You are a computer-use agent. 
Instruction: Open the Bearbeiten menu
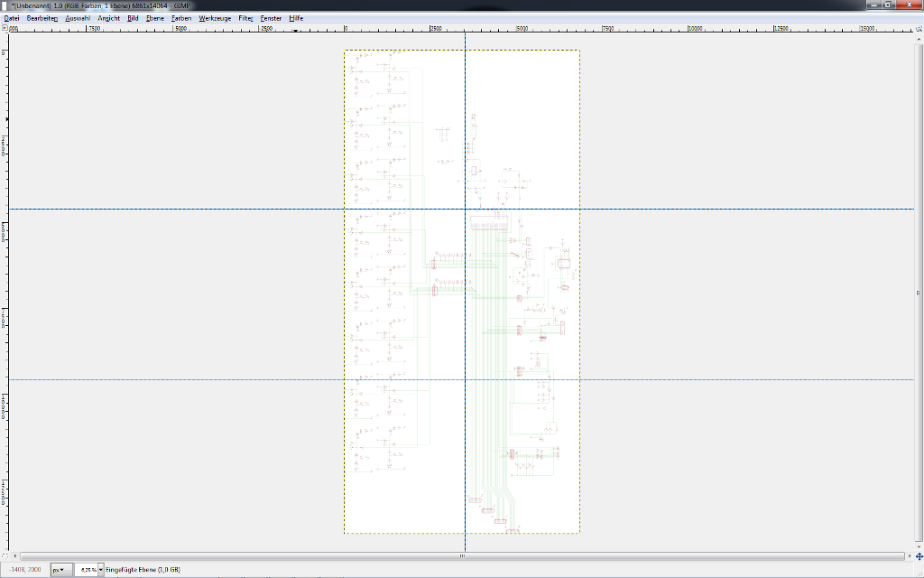tap(42, 18)
